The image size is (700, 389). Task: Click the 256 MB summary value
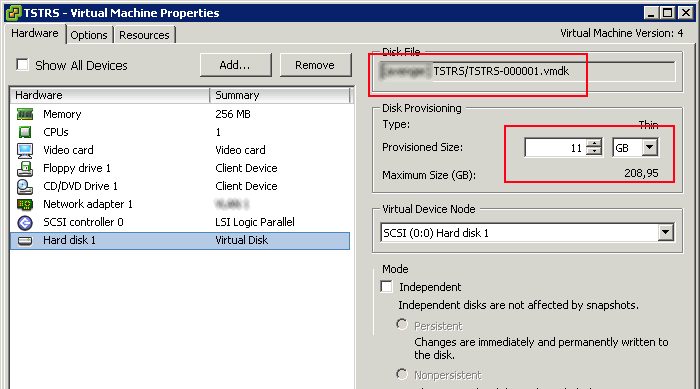pyautogui.click(x=233, y=114)
